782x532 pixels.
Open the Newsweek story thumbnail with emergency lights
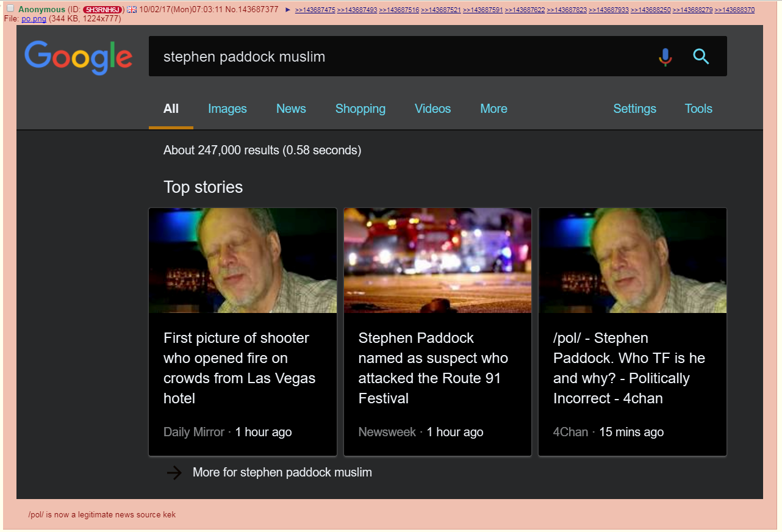pyautogui.click(x=437, y=261)
